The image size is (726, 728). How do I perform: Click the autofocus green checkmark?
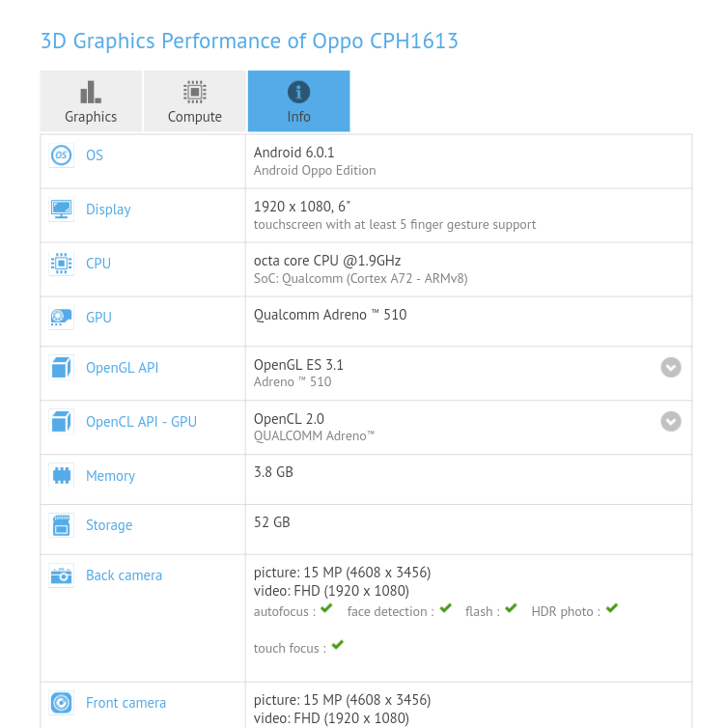[326, 609]
